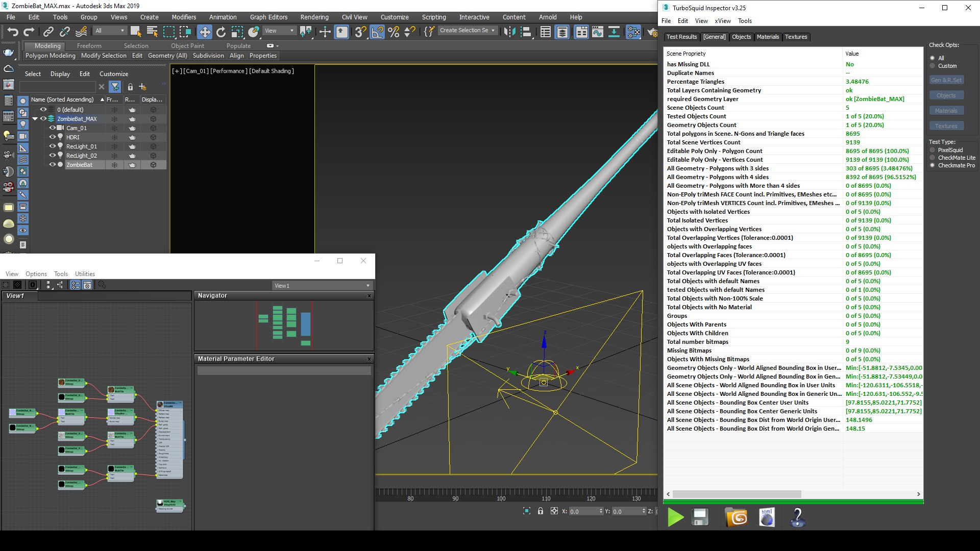Click the Mirror tool icon
Image resolution: width=980 pixels, height=551 pixels.
click(509, 32)
